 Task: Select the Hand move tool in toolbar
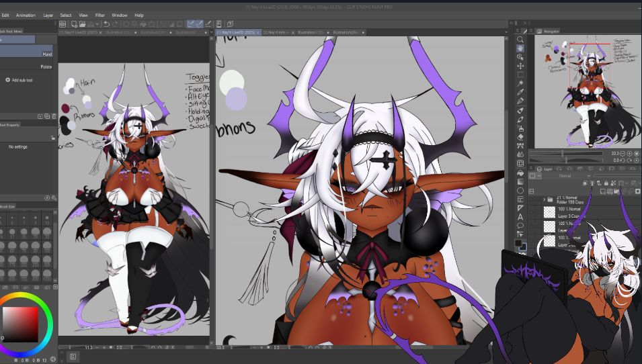(520, 48)
